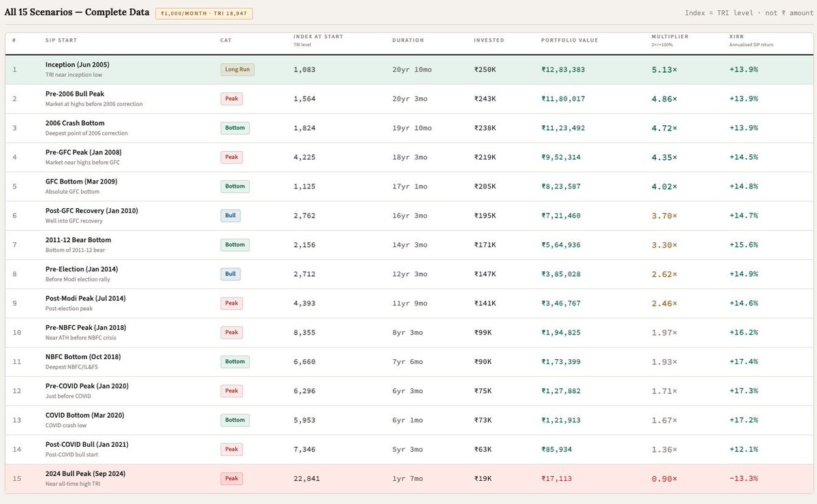The height and width of the screenshot is (504, 817).
Task: Click the XIRR value +15.6%
Action: [743, 245]
